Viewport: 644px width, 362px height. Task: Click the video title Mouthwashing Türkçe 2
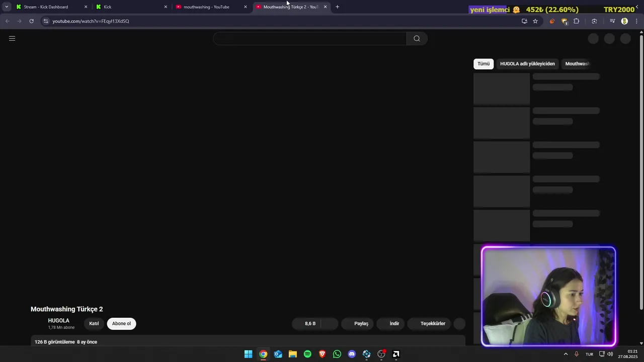point(67,309)
